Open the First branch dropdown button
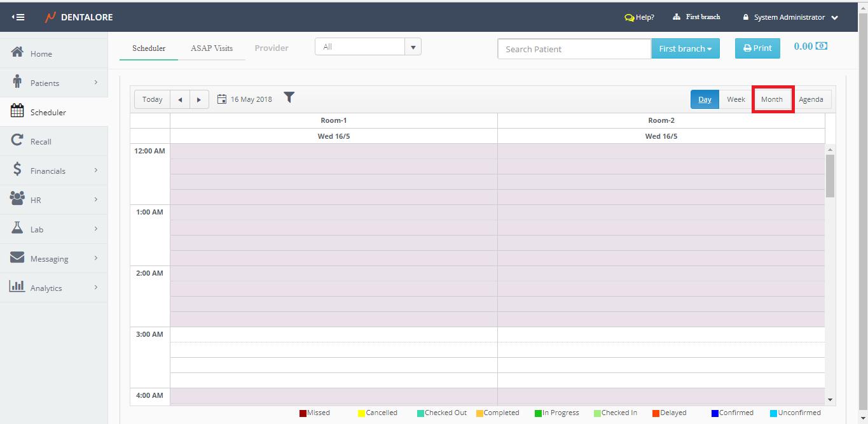Viewport: 868px width, 424px height. click(685, 48)
